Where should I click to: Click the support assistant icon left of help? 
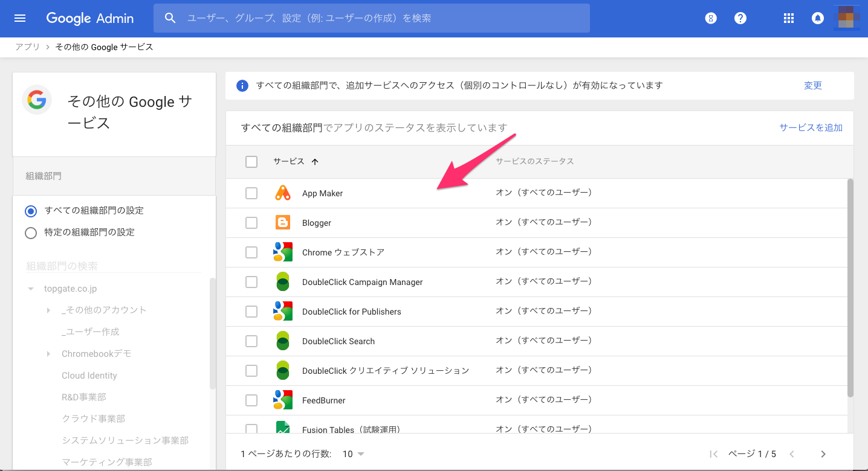click(x=711, y=18)
